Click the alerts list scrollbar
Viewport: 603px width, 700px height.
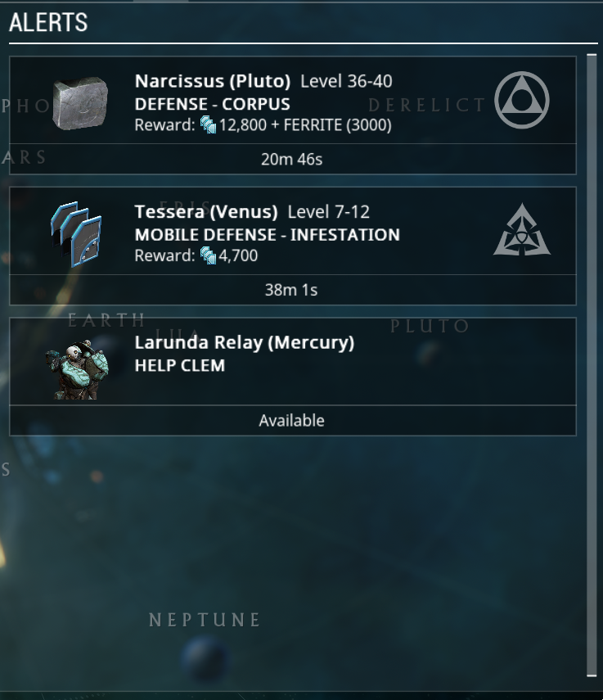[592, 365]
